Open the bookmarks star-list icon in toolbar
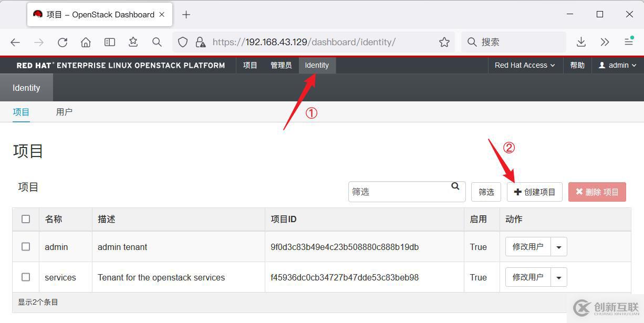The height and width of the screenshot is (323, 644). [133, 42]
